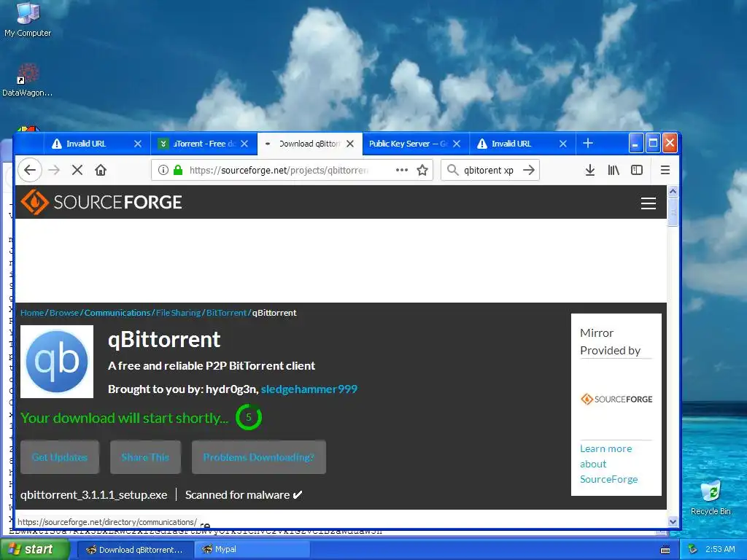This screenshot has width=747, height=560.
Task: Open the Library bookshelf icon
Action: (614, 170)
